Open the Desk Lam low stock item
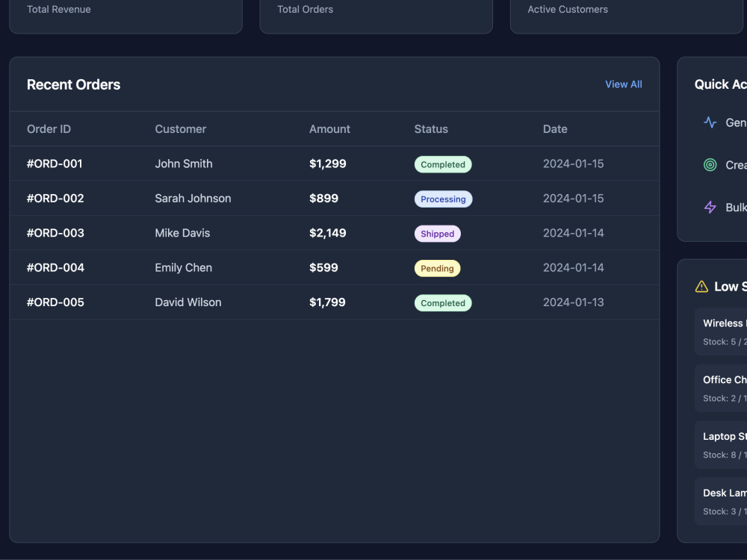Image resolution: width=747 pixels, height=560 pixels. [x=721, y=502]
